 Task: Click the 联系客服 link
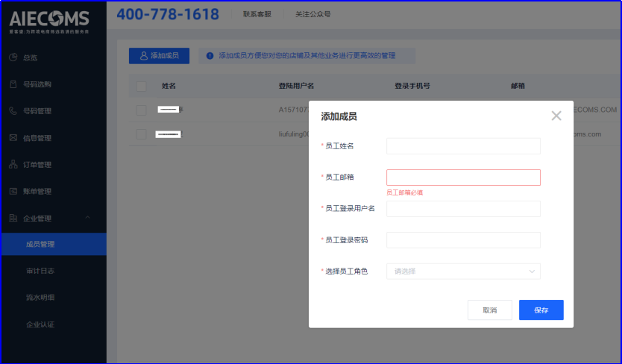point(257,14)
